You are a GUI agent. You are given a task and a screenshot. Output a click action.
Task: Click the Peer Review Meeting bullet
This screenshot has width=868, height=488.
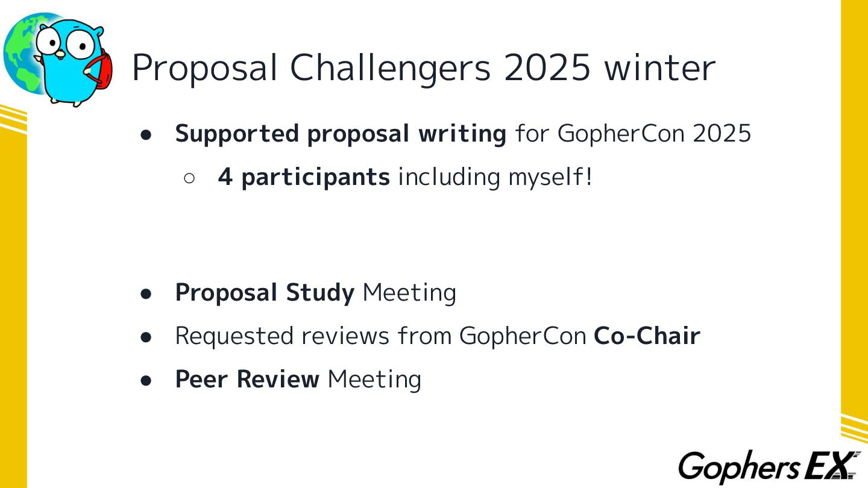[x=298, y=379]
